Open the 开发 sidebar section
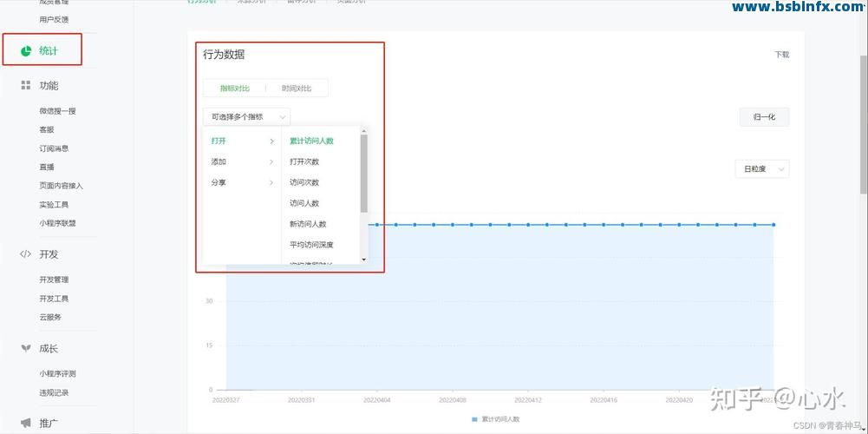 [49, 254]
